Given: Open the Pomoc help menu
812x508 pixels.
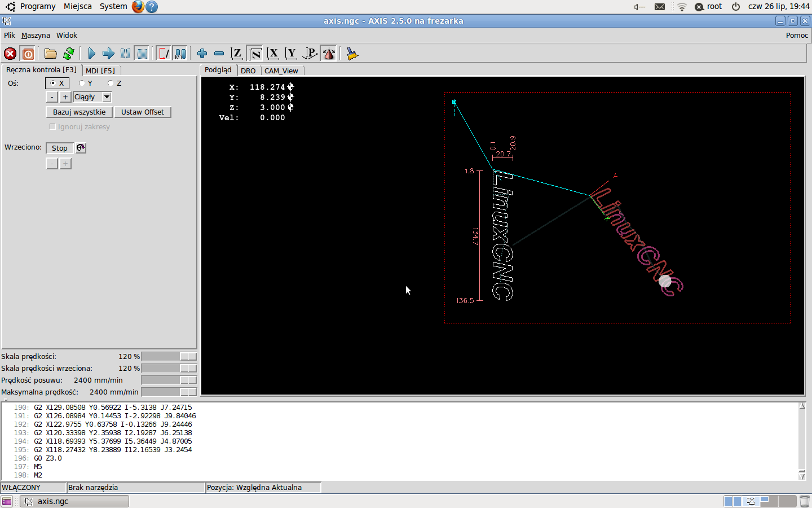Looking at the screenshot, I should pyautogui.click(x=797, y=35).
